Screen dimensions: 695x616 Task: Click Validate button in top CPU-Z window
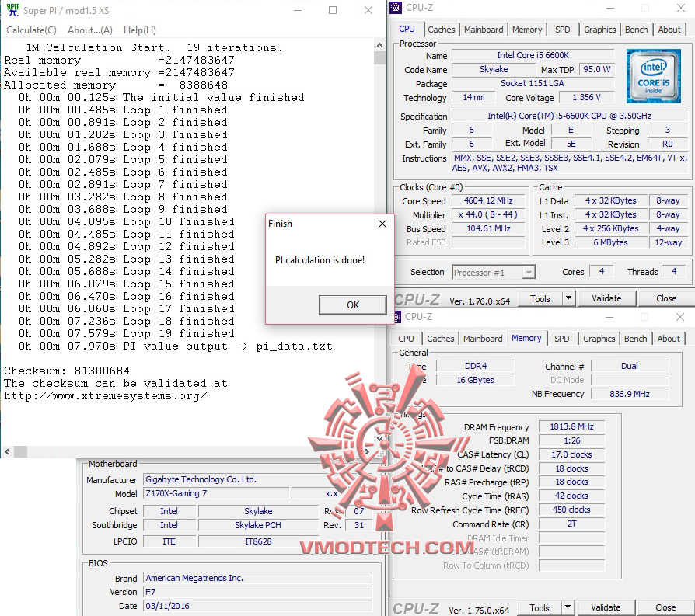coord(606,299)
